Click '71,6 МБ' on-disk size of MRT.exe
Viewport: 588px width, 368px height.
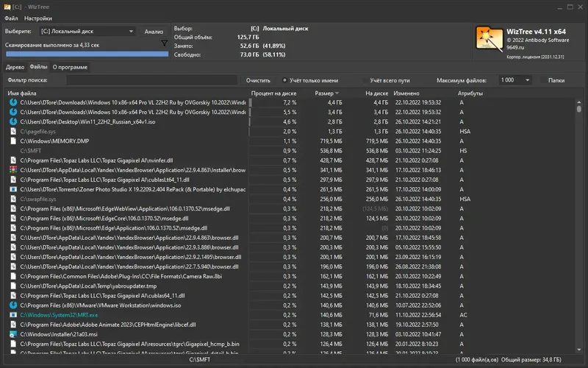pyautogui.click(x=379, y=315)
